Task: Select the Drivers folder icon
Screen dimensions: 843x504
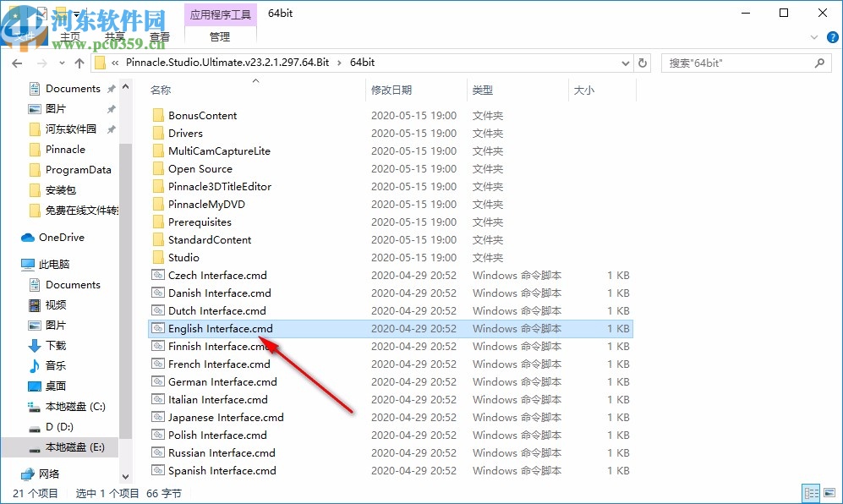Action: (158, 133)
